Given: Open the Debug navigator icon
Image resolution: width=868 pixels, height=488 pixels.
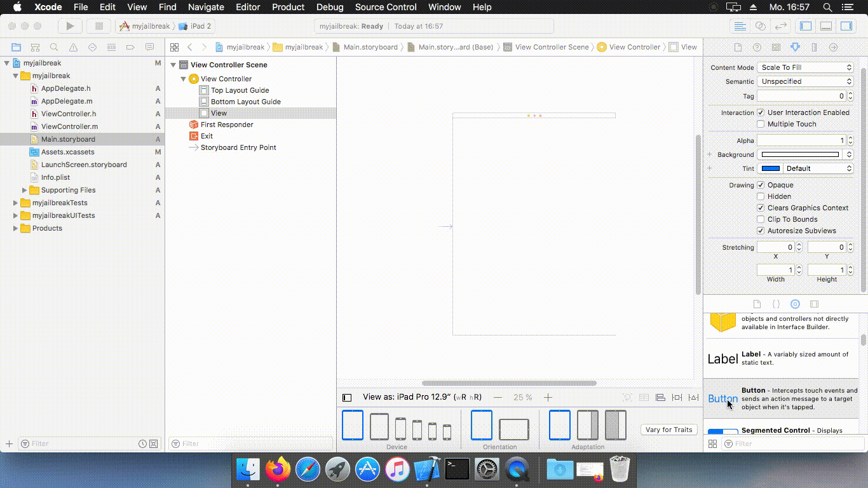Looking at the screenshot, I should click(x=111, y=47).
